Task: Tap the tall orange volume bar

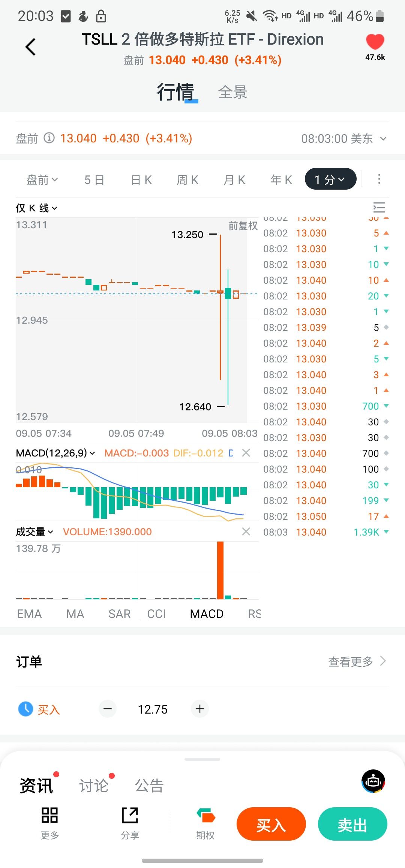Action: [x=220, y=570]
